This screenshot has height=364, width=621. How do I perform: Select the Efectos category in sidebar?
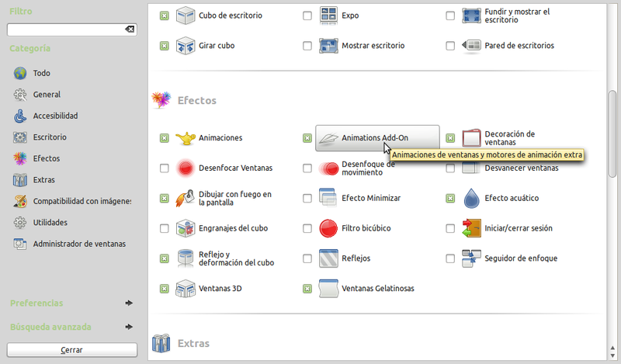[x=46, y=158]
